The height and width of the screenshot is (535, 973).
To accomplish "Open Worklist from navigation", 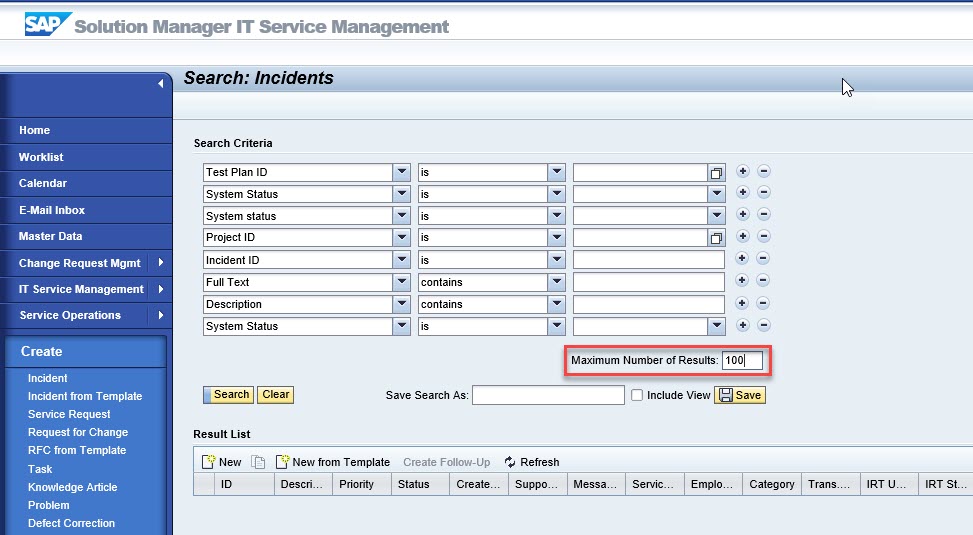I will [x=41, y=157].
